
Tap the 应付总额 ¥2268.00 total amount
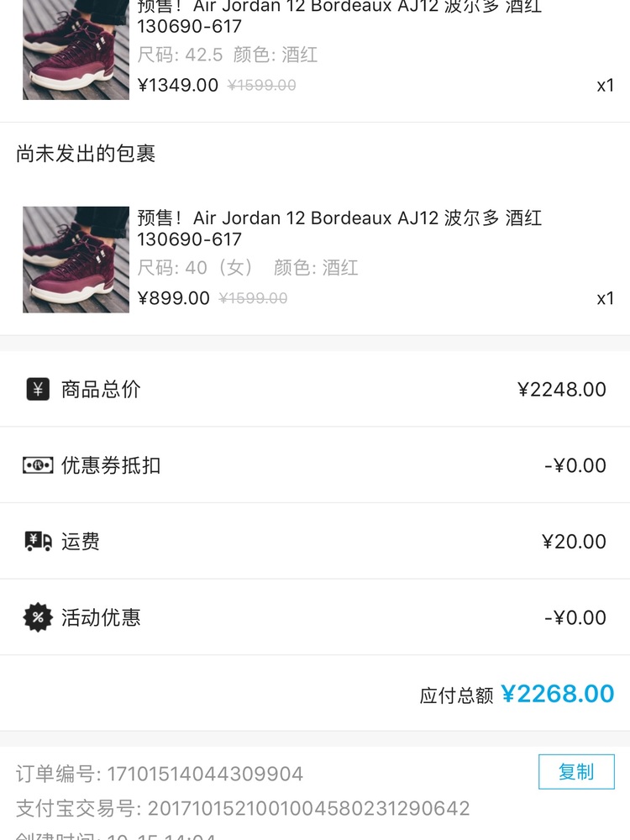coord(558,694)
